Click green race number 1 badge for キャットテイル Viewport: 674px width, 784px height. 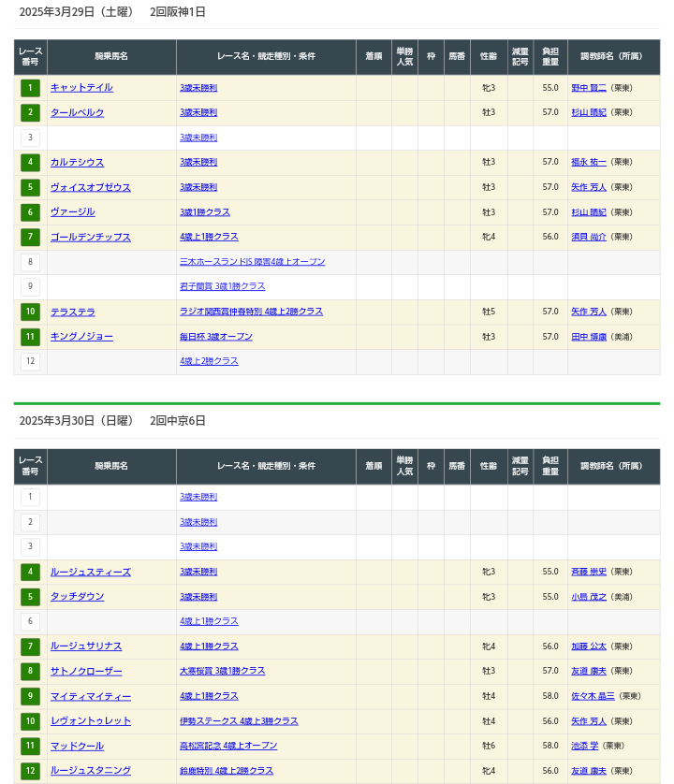pyautogui.click(x=31, y=88)
